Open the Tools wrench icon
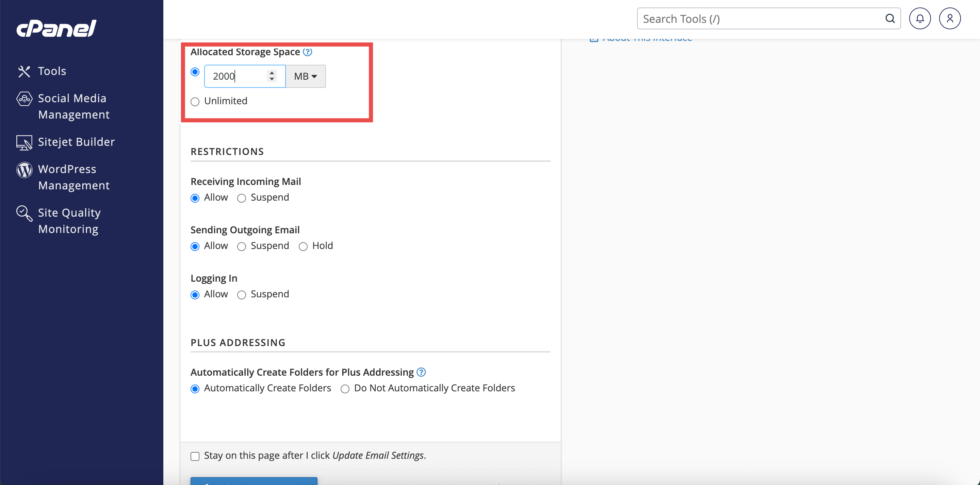The image size is (980, 485). (24, 71)
